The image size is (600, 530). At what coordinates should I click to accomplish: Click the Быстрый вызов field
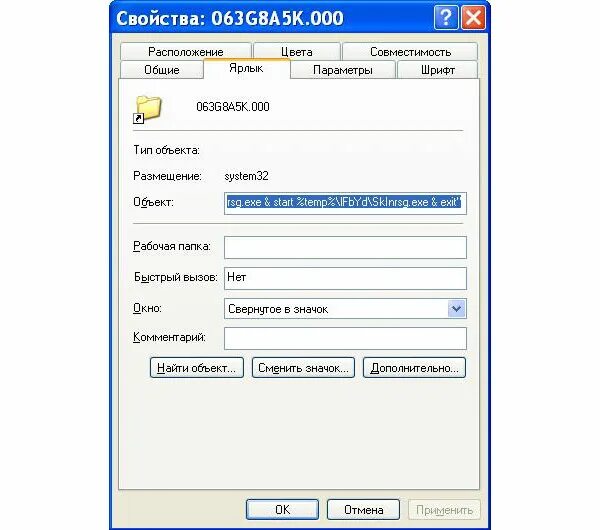(x=345, y=278)
